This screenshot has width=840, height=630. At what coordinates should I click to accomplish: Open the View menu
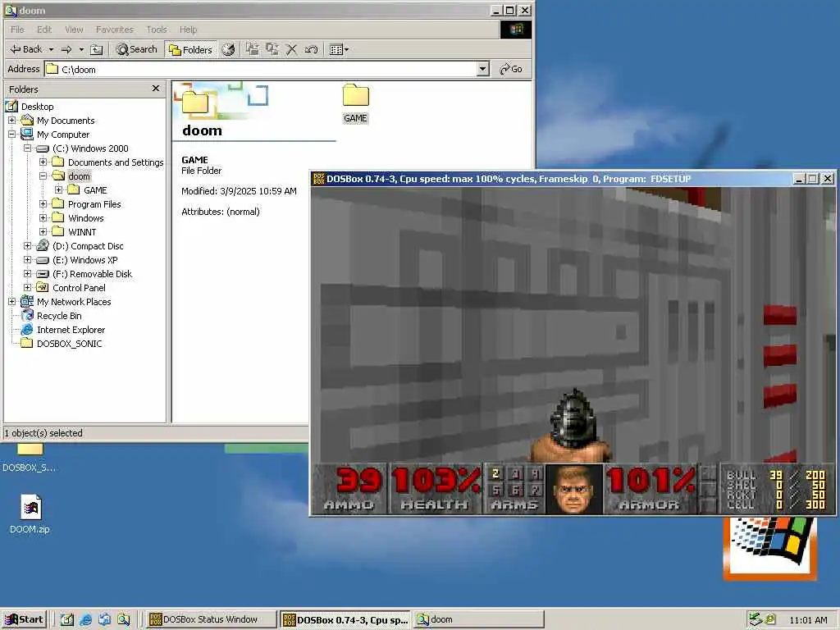[74, 30]
